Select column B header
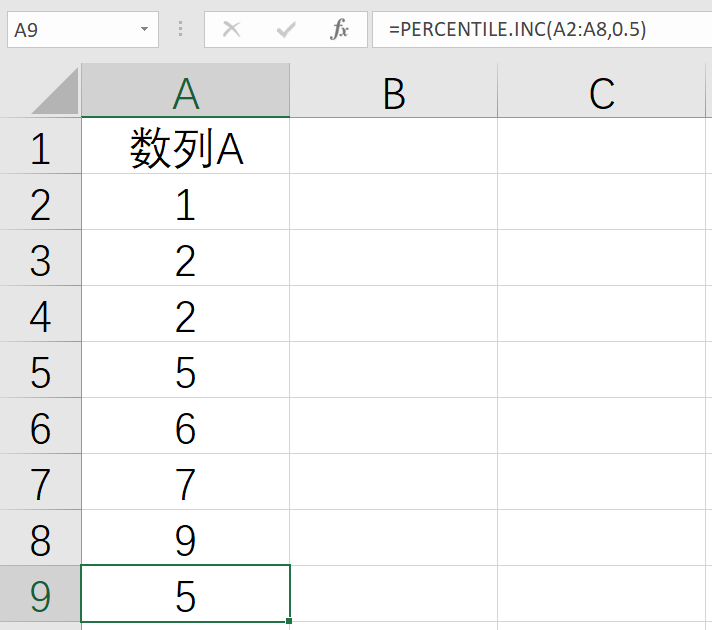The image size is (712, 630). [x=393, y=93]
